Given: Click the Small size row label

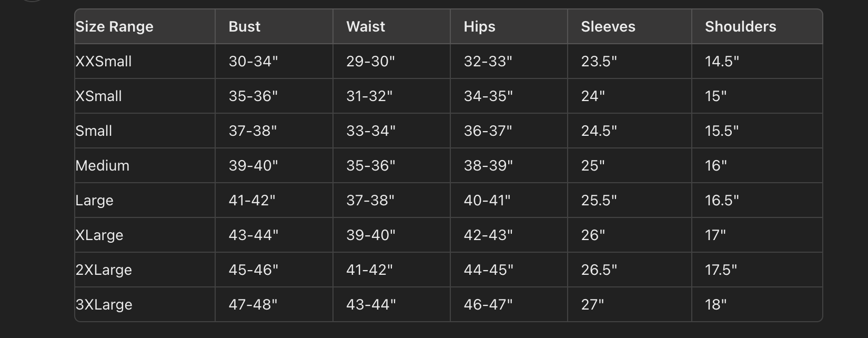Looking at the screenshot, I should pyautogui.click(x=94, y=131).
